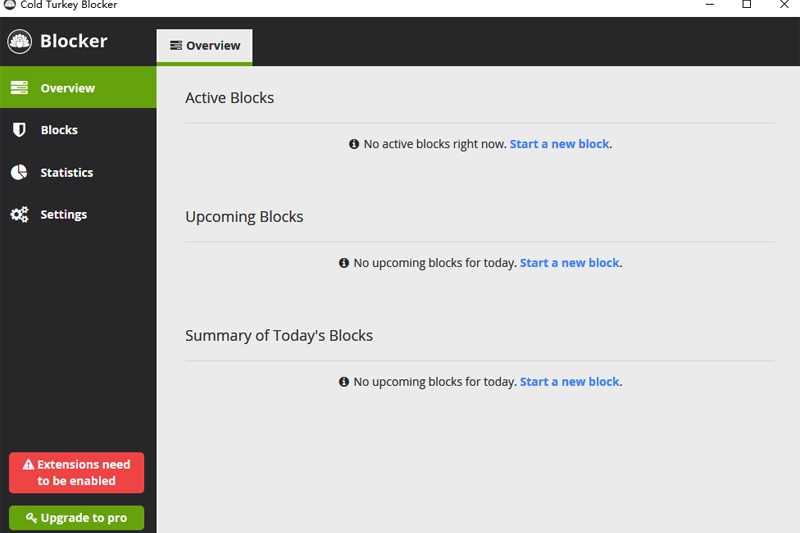Open the Blocks menu item
Image resolution: width=800 pixels, height=533 pixels.
click(59, 130)
